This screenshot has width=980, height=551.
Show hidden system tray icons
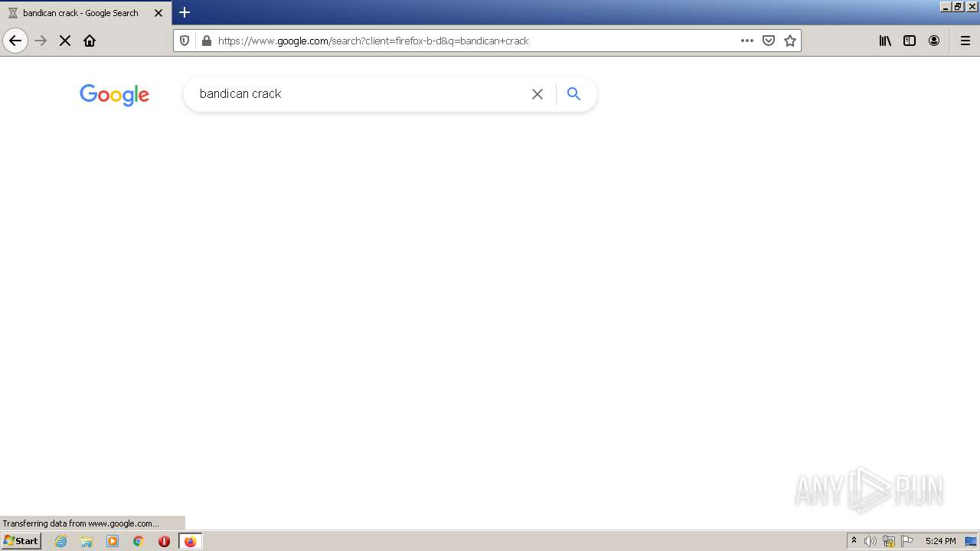point(854,541)
